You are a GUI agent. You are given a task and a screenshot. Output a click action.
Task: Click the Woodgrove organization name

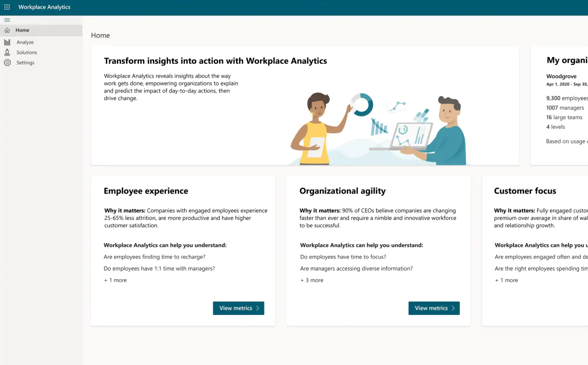point(562,76)
